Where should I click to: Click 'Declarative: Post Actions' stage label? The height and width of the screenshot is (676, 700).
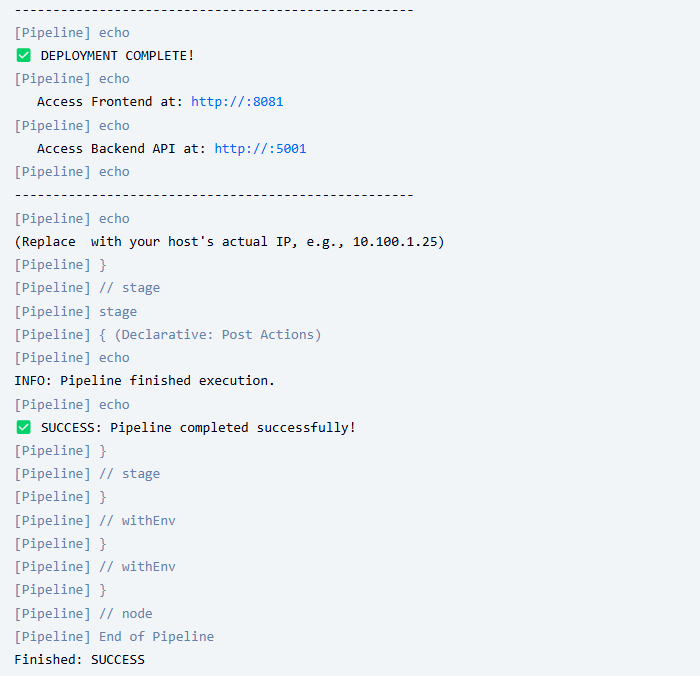pyautogui.click(x=218, y=335)
